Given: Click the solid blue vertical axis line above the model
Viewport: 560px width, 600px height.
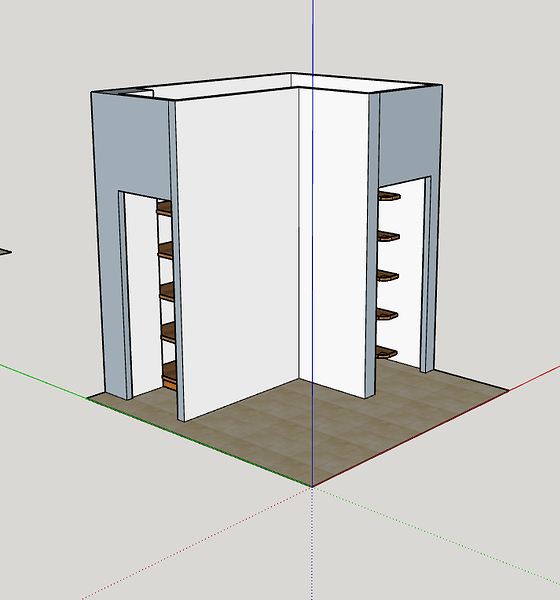Looking at the screenshot, I should coord(313,36).
